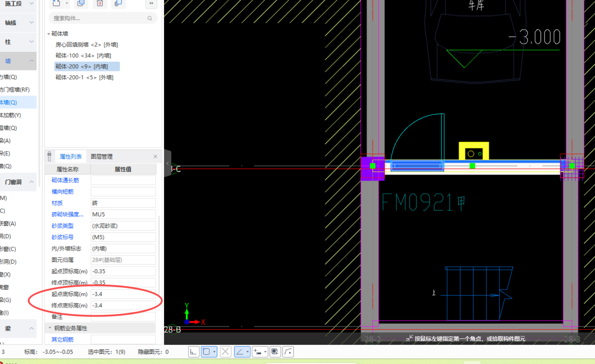Collapse the 门窗洞 category section
This screenshot has height=364, width=595.
tap(31, 182)
